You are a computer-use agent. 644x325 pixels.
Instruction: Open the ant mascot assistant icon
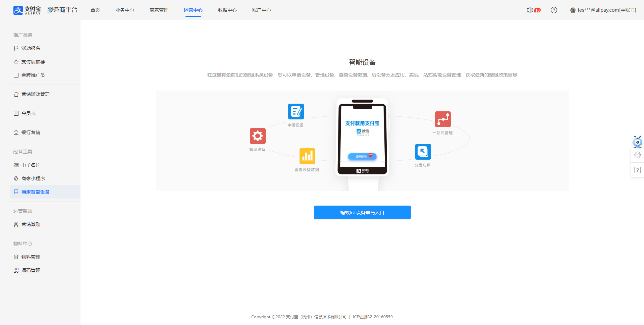coord(637,142)
